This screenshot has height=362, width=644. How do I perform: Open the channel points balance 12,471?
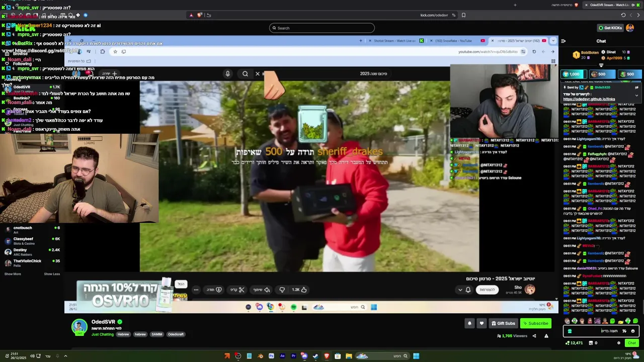coord(574,343)
